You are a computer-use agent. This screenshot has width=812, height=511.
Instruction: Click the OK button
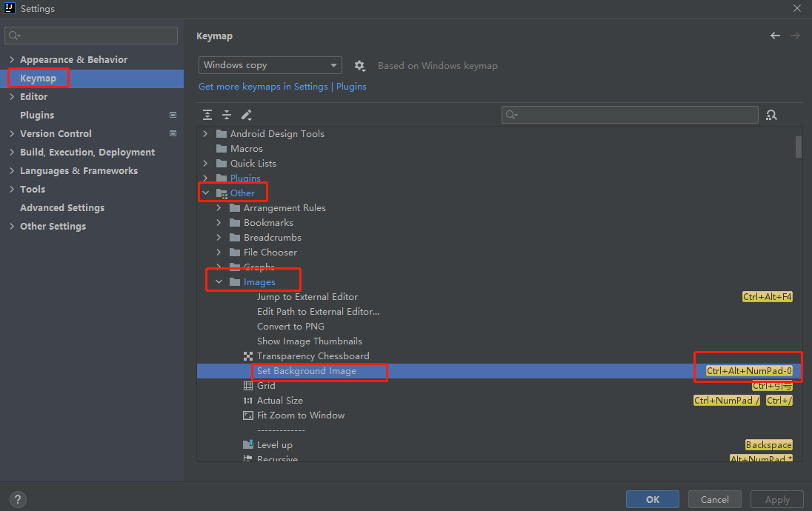653,499
